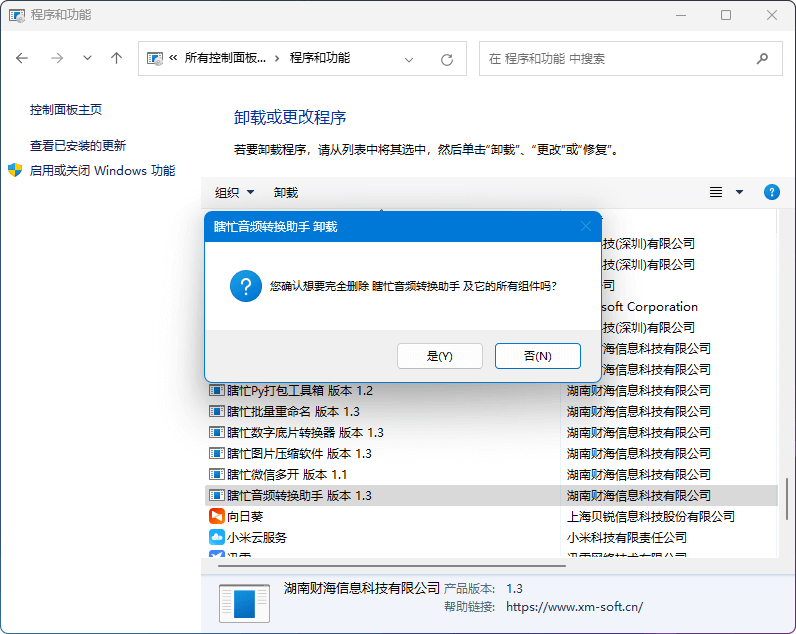Click the control panel icon in the address bar
Viewport: 796px width, 634px height.
154,58
